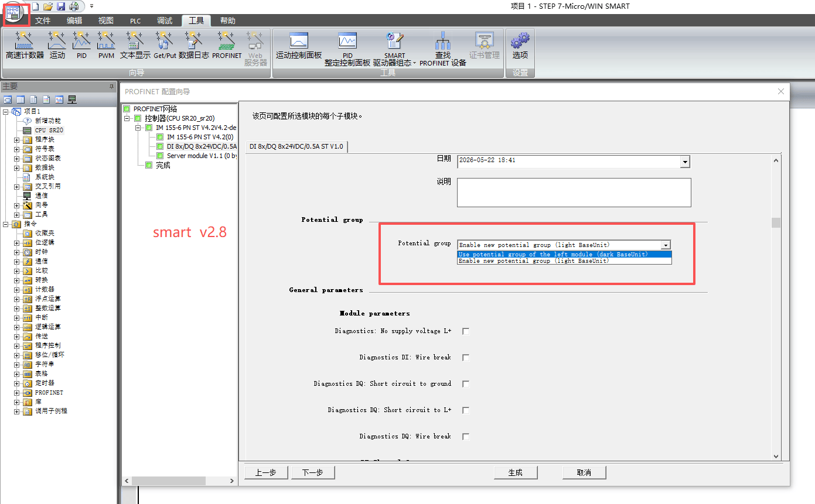Start the PWM wizard
The width and height of the screenshot is (815, 504).
(x=106, y=46)
